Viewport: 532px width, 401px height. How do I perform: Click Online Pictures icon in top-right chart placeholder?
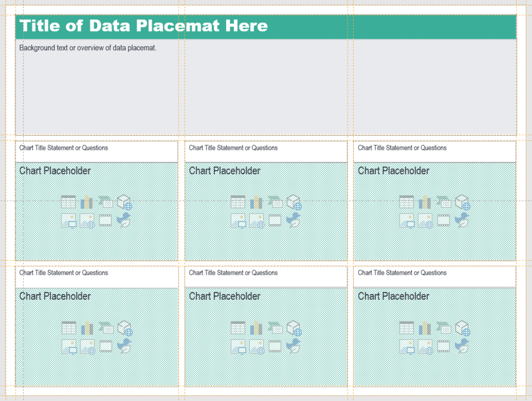point(425,220)
